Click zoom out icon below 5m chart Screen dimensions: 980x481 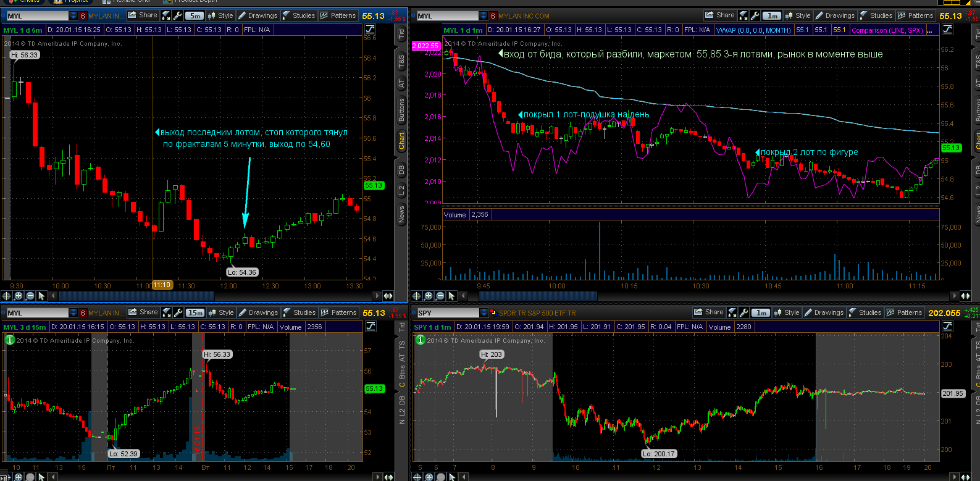pyautogui.click(x=30, y=296)
